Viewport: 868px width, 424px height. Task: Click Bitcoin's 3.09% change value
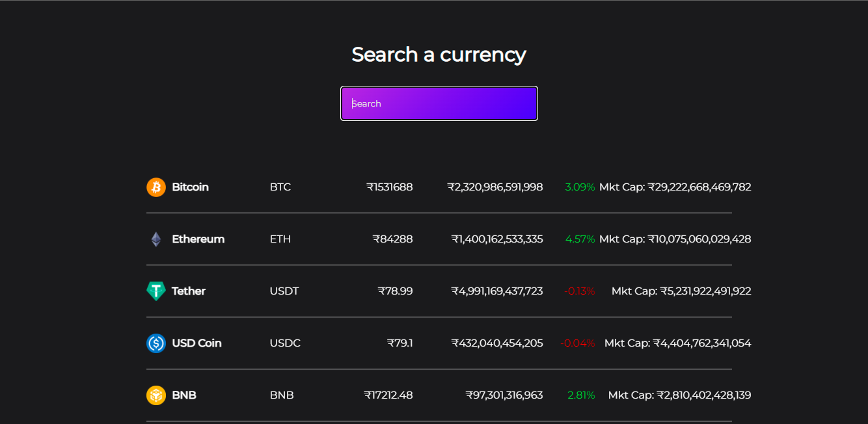click(x=580, y=187)
